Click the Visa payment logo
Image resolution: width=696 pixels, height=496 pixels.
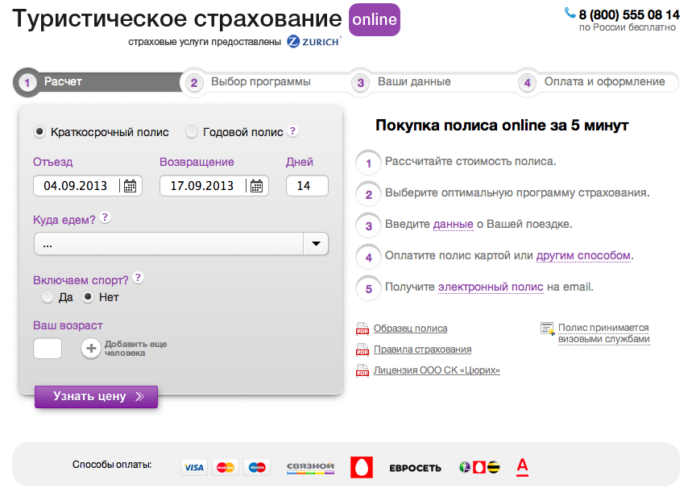tap(194, 467)
